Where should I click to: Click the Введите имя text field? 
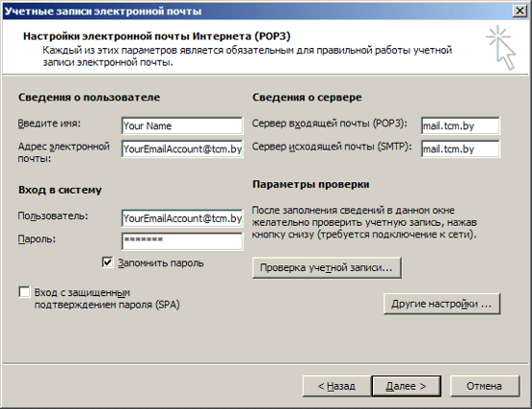click(x=182, y=125)
